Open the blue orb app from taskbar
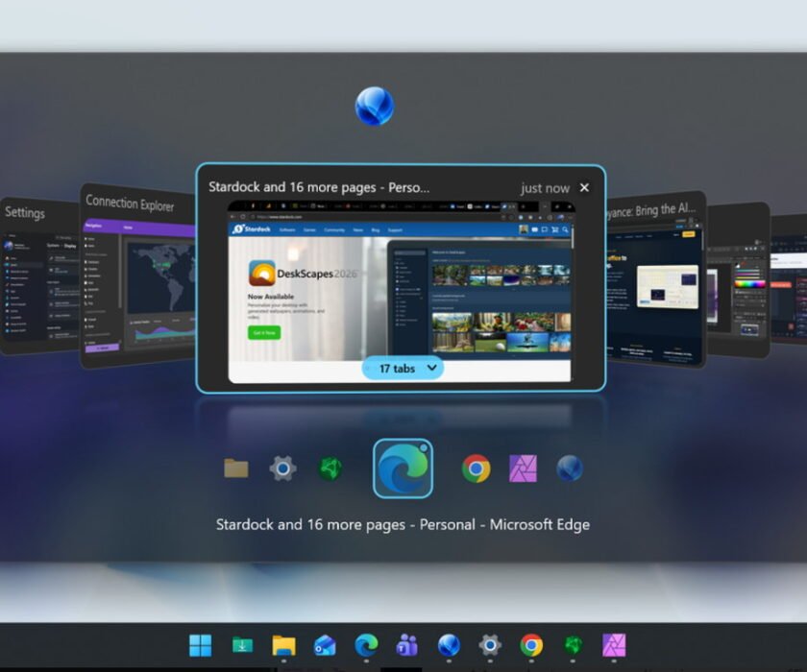Image resolution: width=807 pixels, height=672 pixels. [449, 645]
